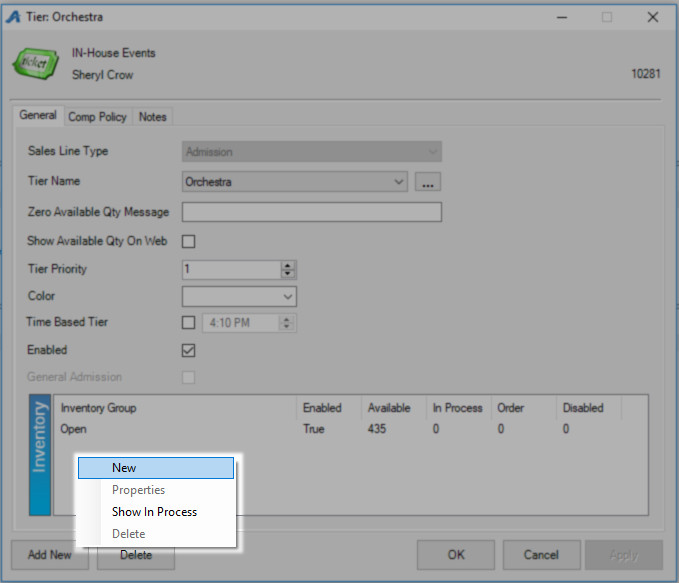This screenshot has height=583, width=679.
Task: Click the OK button
Action: (x=456, y=555)
